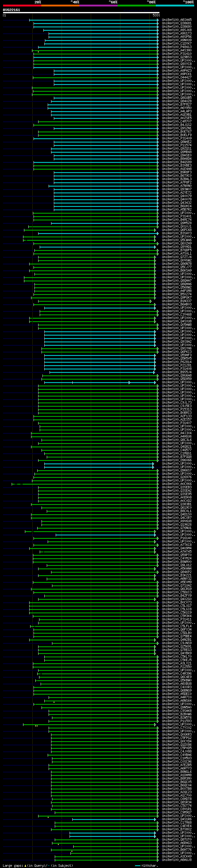The image size is (197, 868).
Task: Click the UniRef100_C1MQ61 label
Action: [x=177, y=454]
